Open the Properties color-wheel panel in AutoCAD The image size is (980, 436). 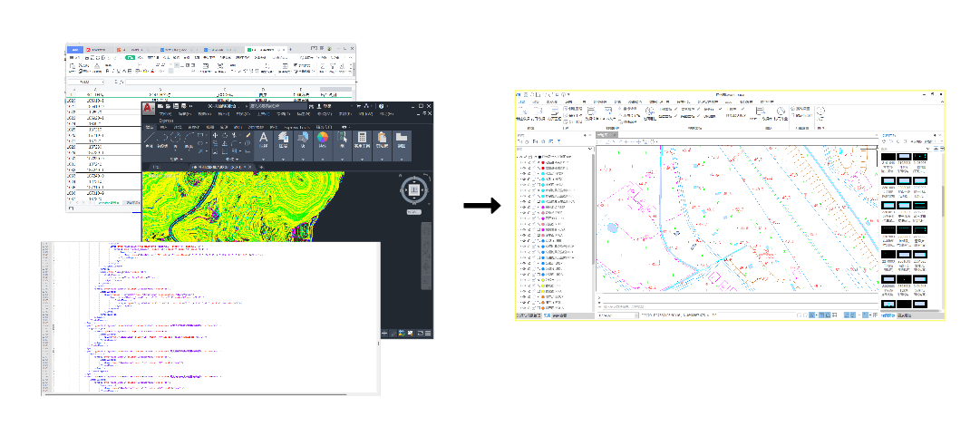pos(323,140)
